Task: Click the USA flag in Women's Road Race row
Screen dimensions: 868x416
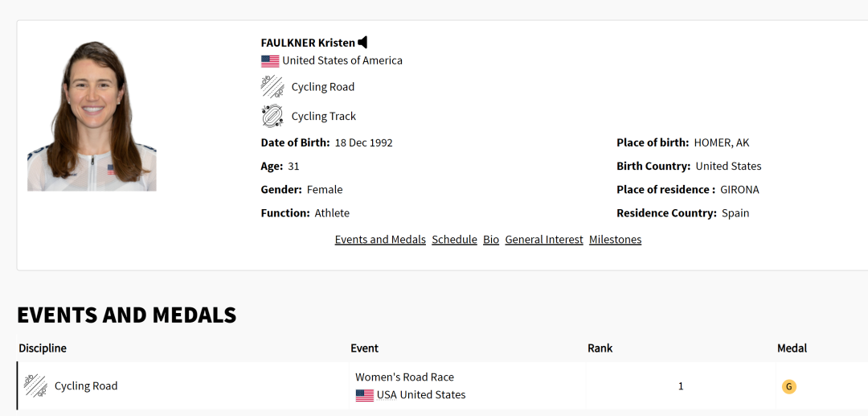Action: click(364, 395)
